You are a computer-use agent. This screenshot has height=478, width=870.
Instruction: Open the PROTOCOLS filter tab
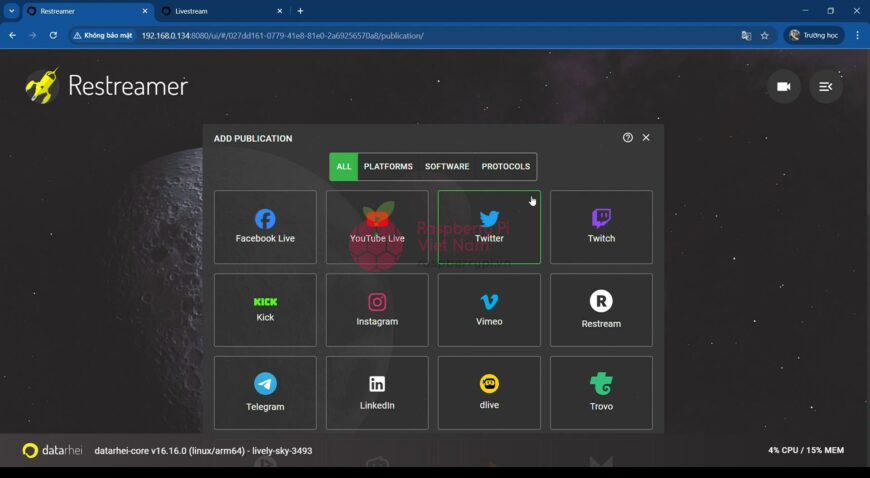point(505,167)
